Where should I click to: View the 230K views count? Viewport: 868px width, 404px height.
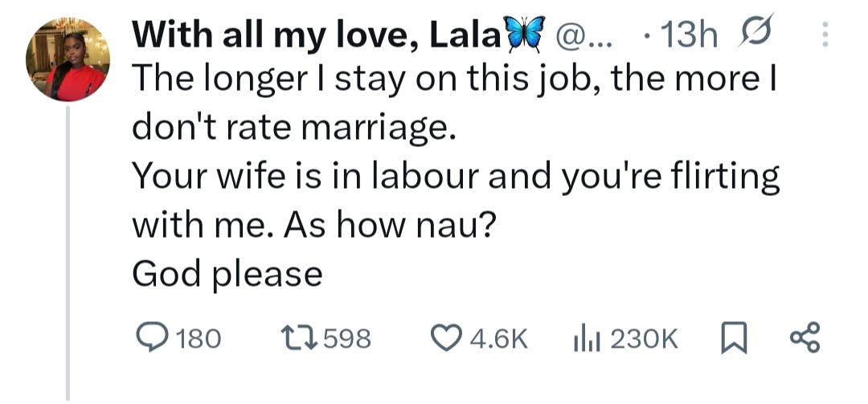click(645, 339)
